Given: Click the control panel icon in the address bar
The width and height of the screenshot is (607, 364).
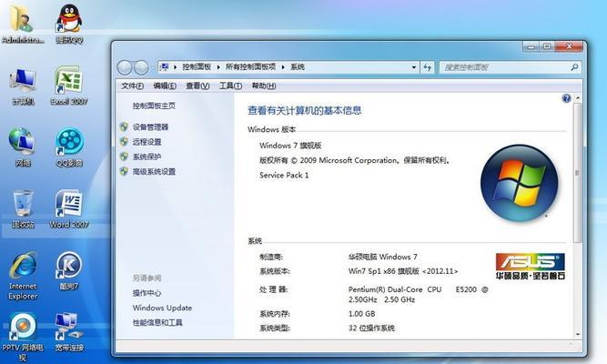Looking at the screenshot, I should pos(164,67).
